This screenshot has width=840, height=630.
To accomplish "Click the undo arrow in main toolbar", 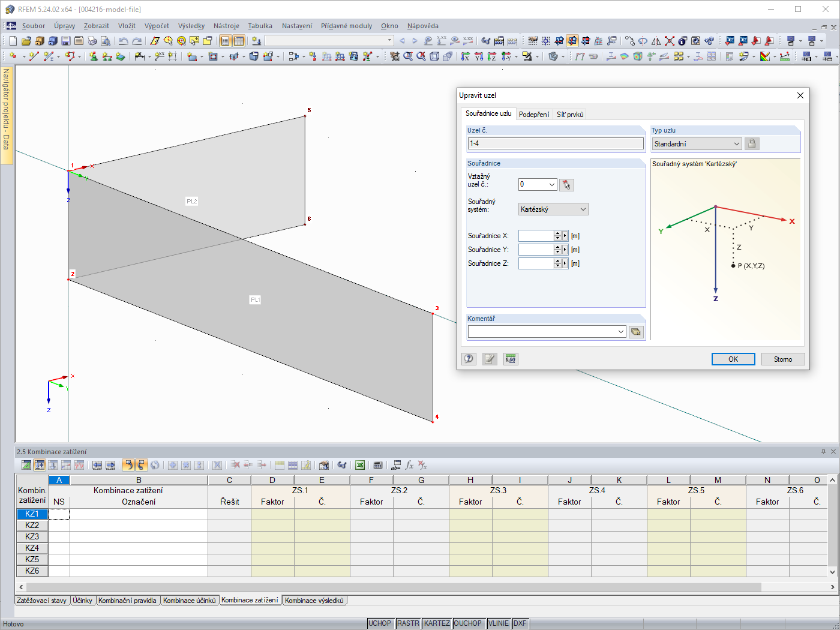I will coord(124,41).
